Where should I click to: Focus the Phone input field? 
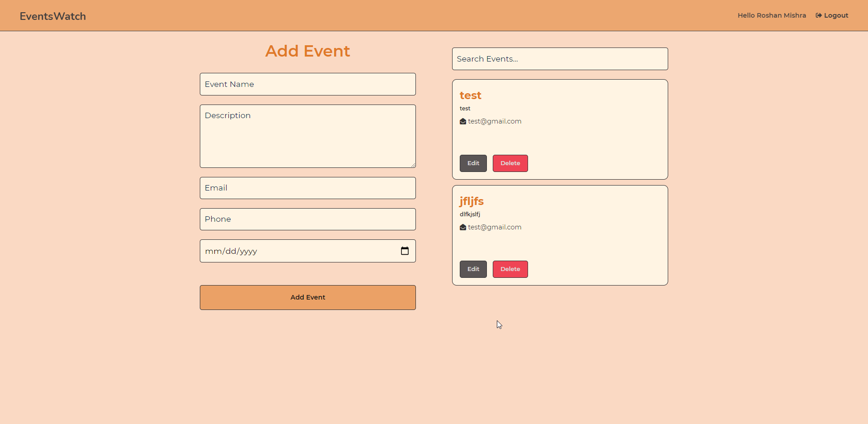(x=307, y=219)
